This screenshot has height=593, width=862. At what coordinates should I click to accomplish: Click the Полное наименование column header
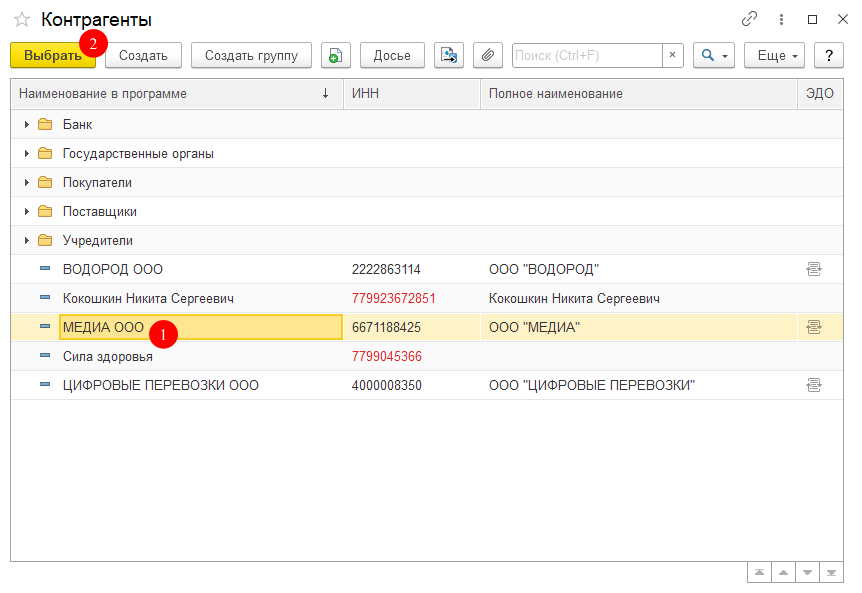pyautogui.click(x=639, y=93)
